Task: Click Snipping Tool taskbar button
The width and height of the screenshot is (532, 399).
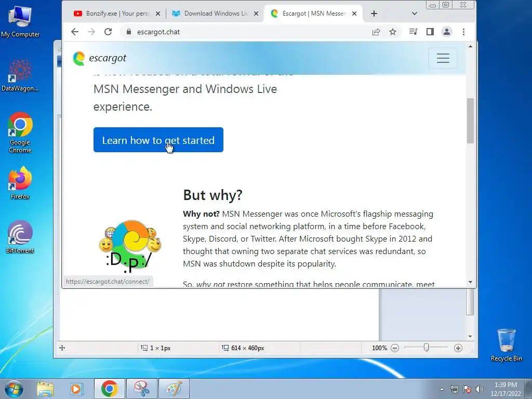Action: [x=141, y=389]
